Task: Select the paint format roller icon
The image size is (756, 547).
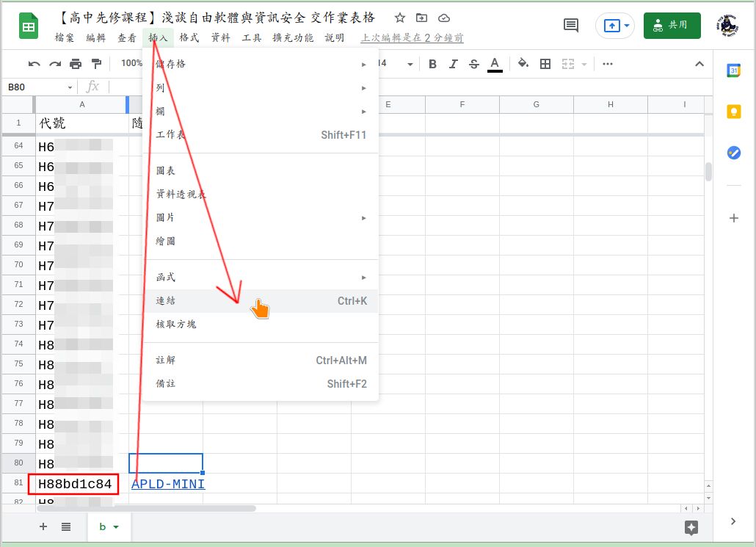Action: tap(96, 64)
